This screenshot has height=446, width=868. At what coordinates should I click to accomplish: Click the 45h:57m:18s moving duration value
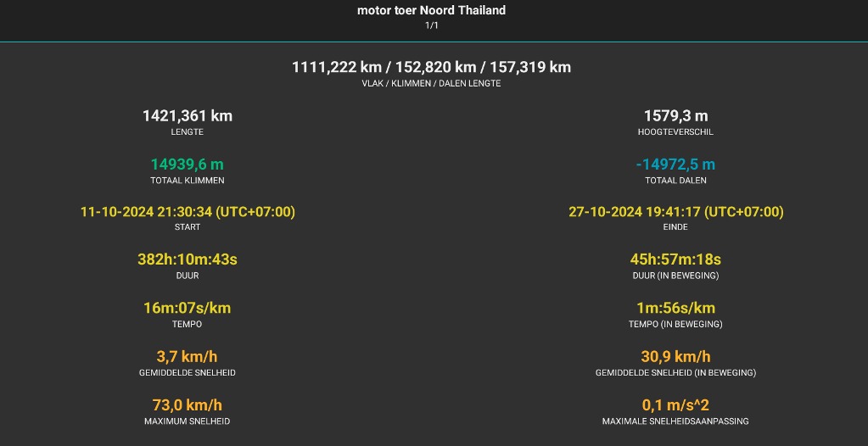(x=675, y=259)
